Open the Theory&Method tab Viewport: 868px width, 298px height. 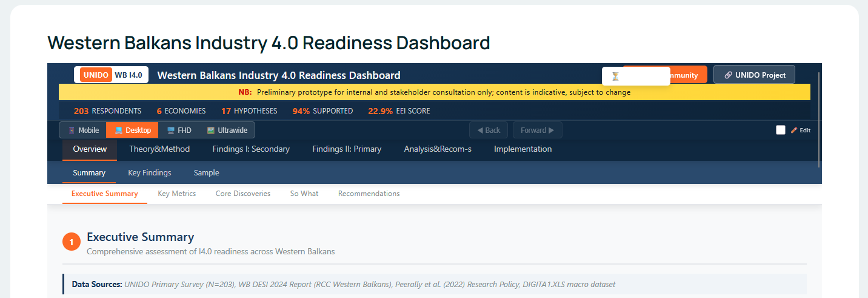(x=159, y=149)
